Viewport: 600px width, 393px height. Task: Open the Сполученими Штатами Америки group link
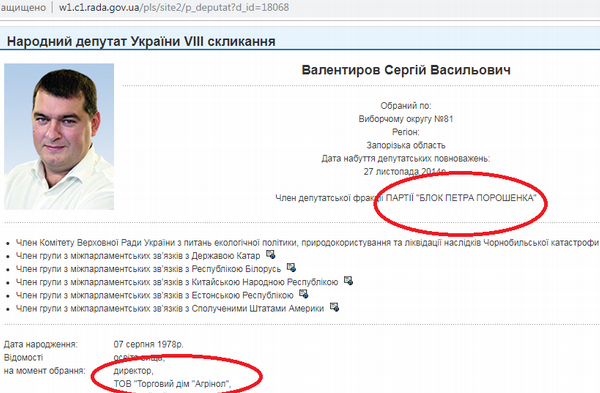170,308
